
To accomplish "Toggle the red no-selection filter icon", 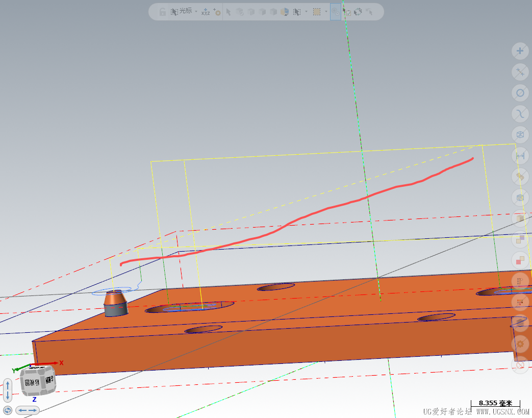I will tap(520, 365).
